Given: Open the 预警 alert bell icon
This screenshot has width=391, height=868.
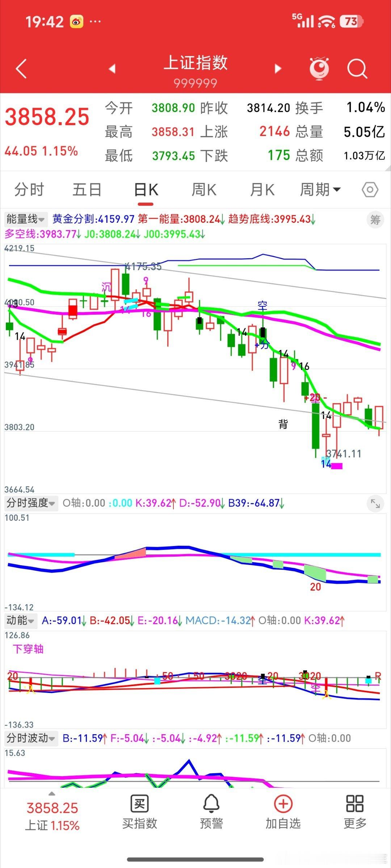Looking at the screenshot, I should [x=211, y=803].
